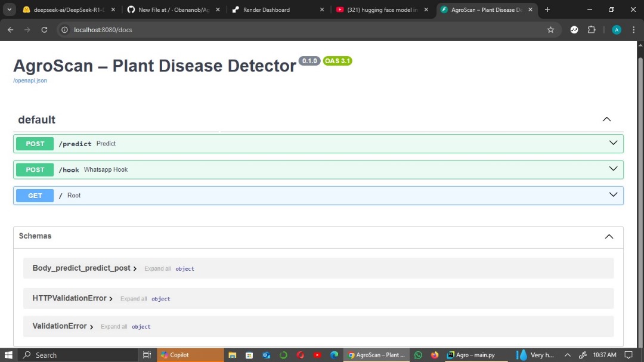644x362 pixels.
Task: Show hidden system tray icons
Action: click(568, 355)
